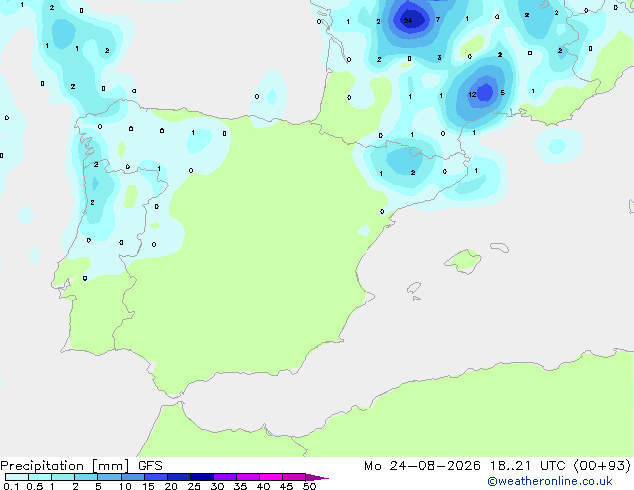Image resolution: width=634 pixels, height=490 pixels.
Task: Click the 1 to 2 mm legend swatch
Action: point(63,477)
